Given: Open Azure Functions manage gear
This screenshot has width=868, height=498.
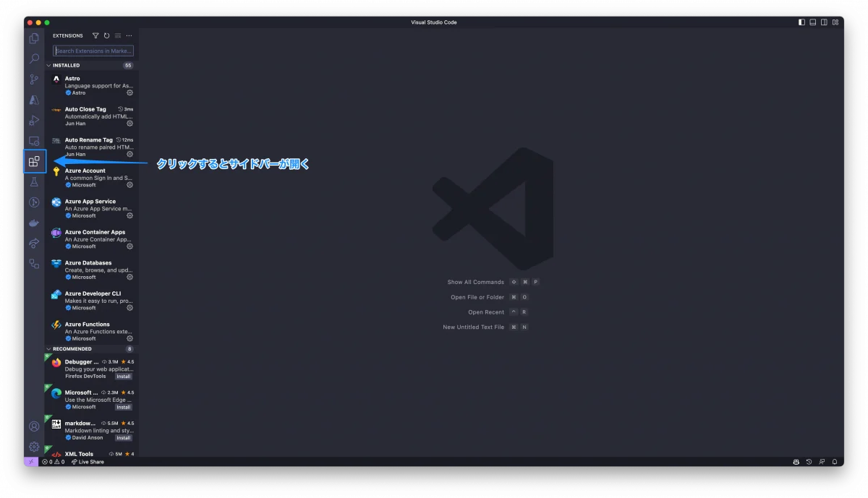Looking at the screenshot, I should tap(130, 338).
